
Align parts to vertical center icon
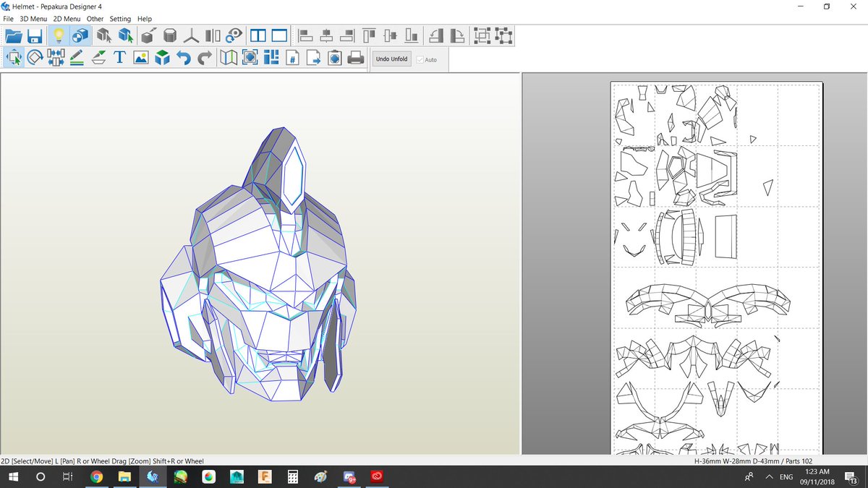(391, 35)
